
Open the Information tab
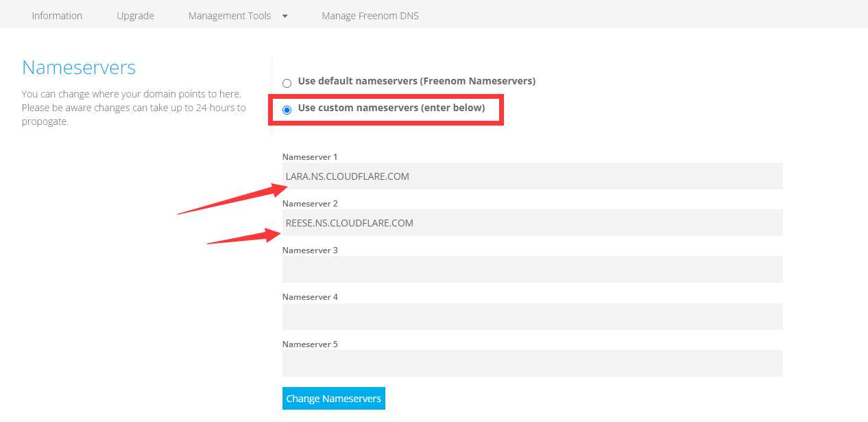click(57, 16)
